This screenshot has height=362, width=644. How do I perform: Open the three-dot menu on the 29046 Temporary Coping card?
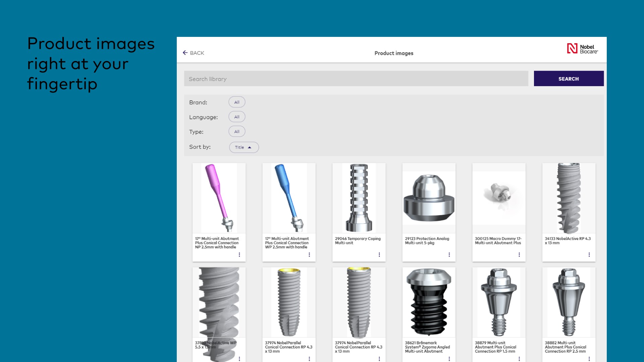pyautogui.click(x=379, y=255)
